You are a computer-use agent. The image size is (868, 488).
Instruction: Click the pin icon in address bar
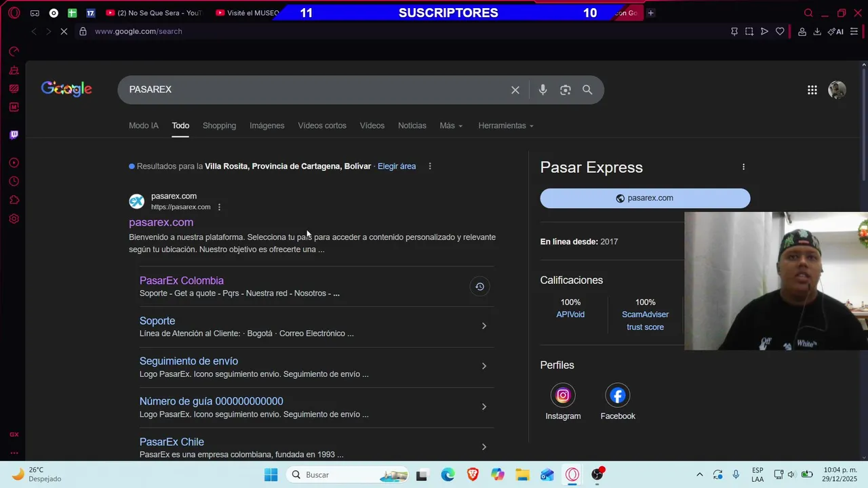(734, 31)
